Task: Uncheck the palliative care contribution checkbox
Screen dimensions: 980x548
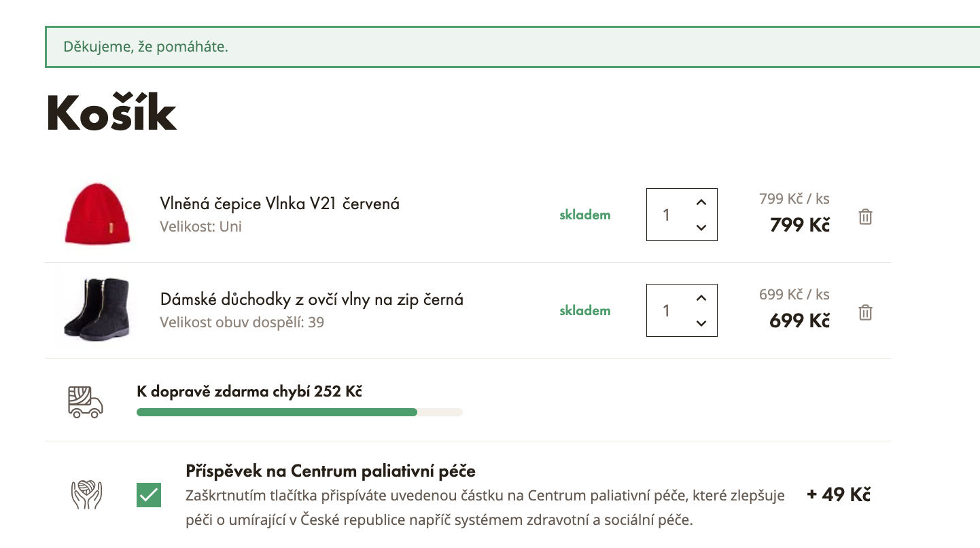Action: click(149, 495)
